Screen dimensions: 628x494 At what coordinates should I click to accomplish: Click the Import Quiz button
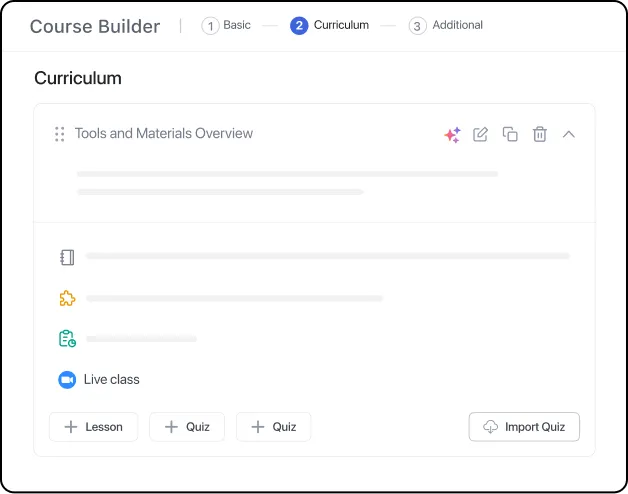click(524, 427)
